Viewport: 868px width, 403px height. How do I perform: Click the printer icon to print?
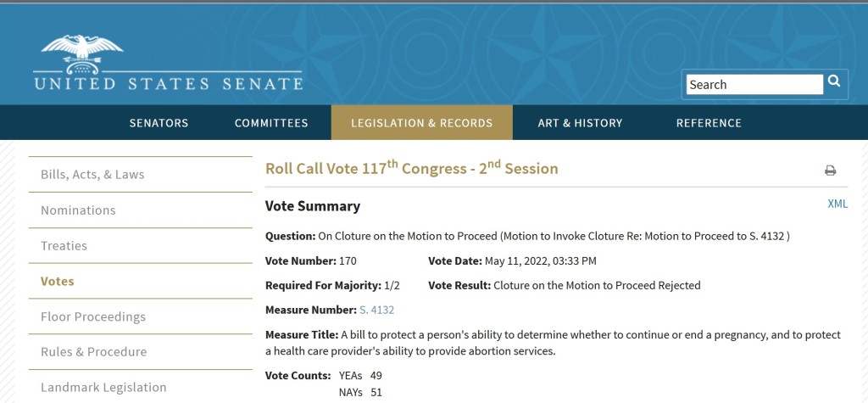click(830, 171)
